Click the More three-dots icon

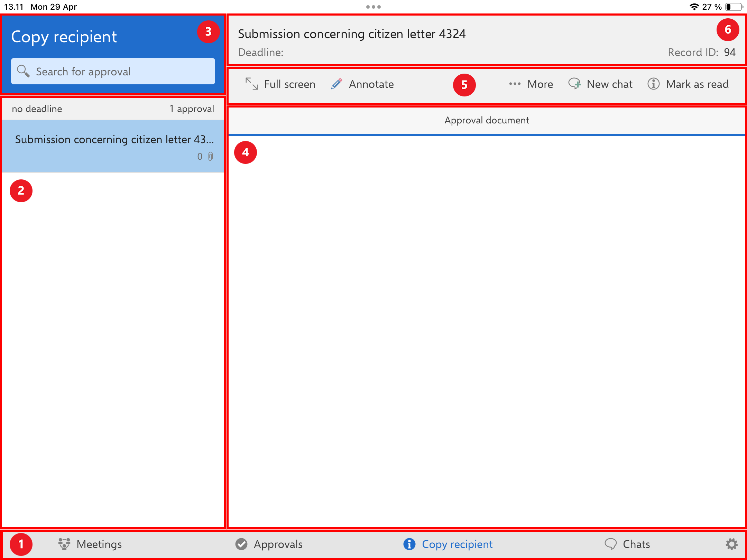(515, 84)
